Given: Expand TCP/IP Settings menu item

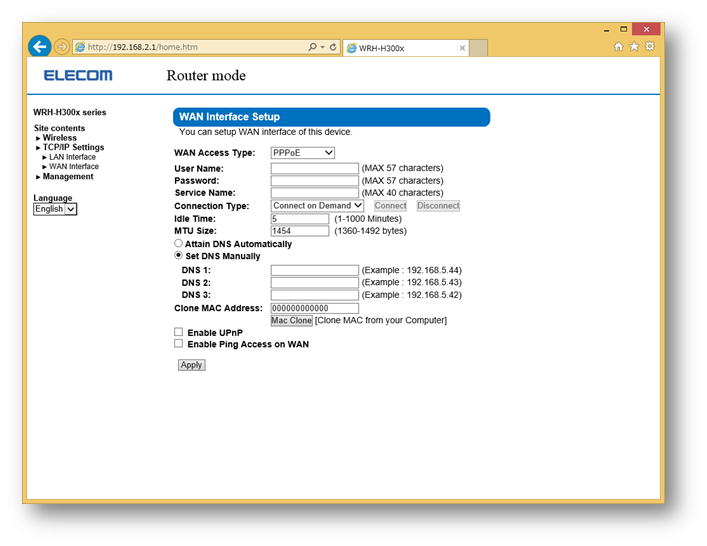Looking at the screenshot, I should point(73,147).
